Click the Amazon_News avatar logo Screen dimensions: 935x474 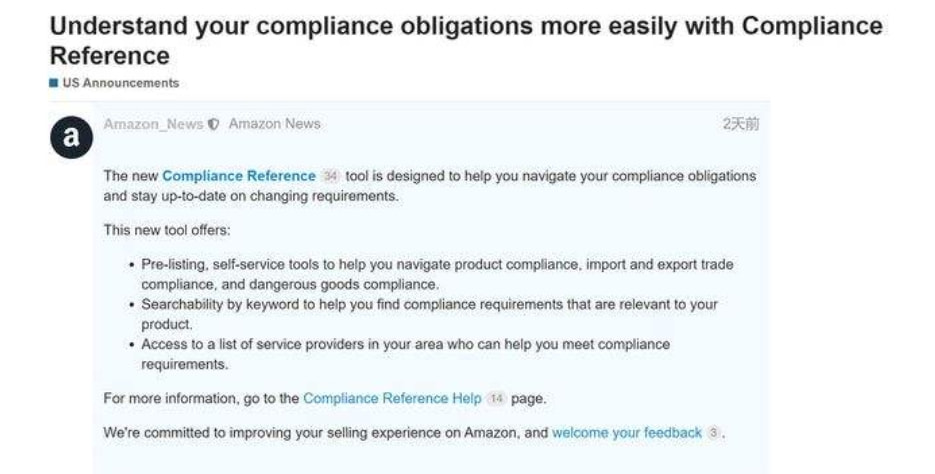click(x=71, y=137)
